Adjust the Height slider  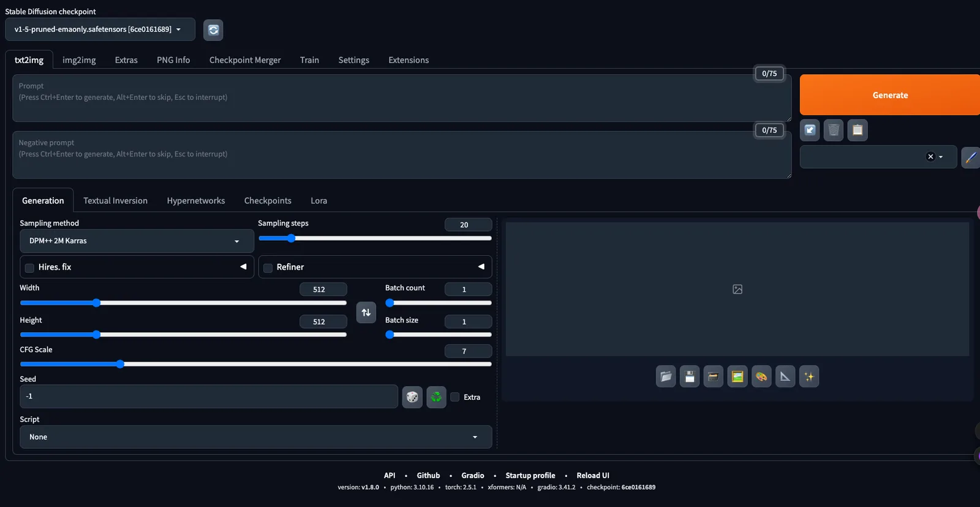(183, 335)
